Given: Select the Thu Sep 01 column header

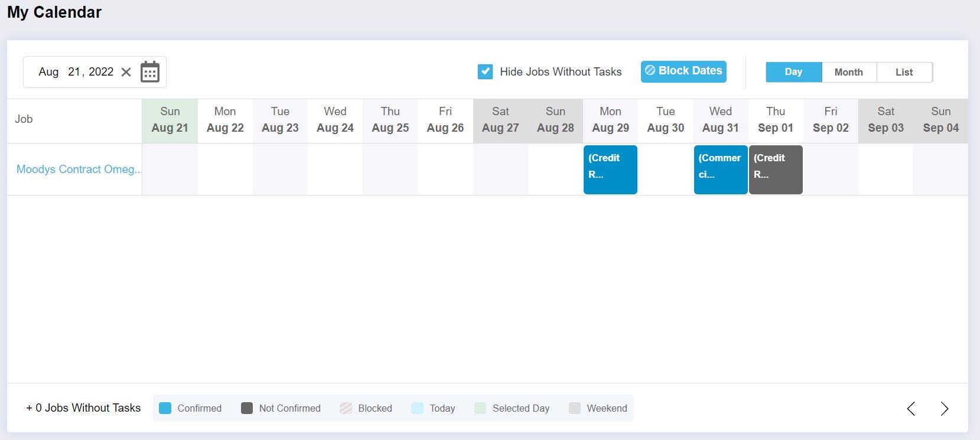Looking at the screenshot, I should [776, 120].
